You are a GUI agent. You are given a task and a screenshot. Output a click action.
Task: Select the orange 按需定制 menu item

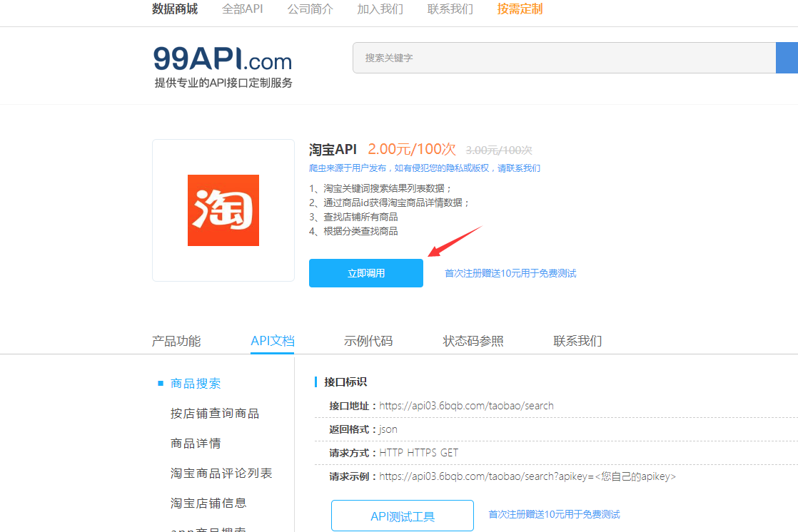point(520,9)
